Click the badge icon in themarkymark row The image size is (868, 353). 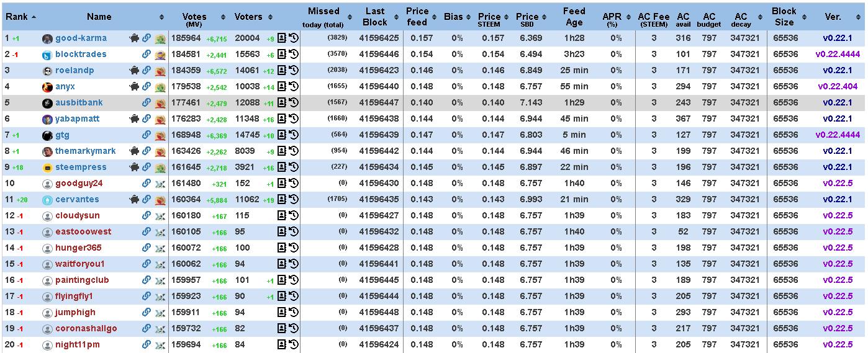[x=160, y=151]
